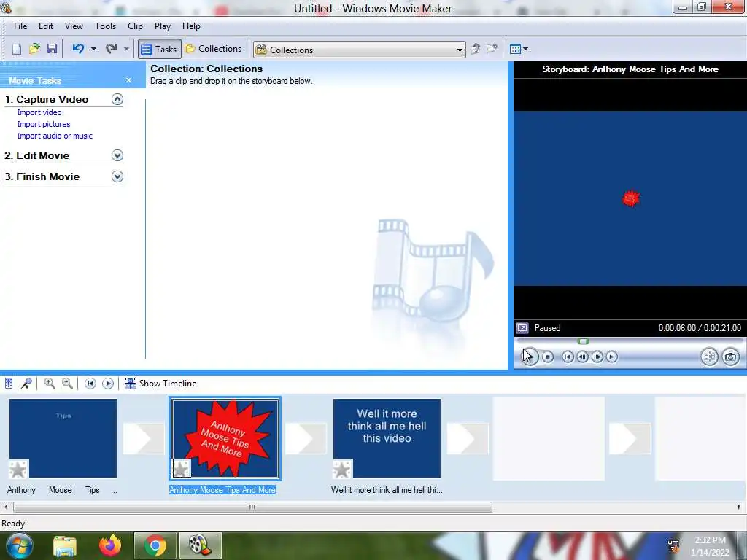Select the 'Well it more think' clip
This screenshot has width=747, height=560.
tap(387, 438)
